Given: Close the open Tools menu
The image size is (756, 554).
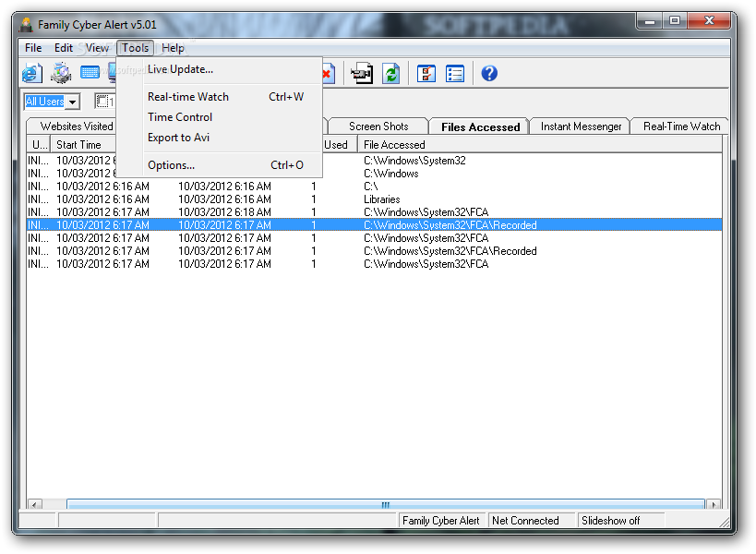Looking at the screenshot, I should [x=136, y=48].
